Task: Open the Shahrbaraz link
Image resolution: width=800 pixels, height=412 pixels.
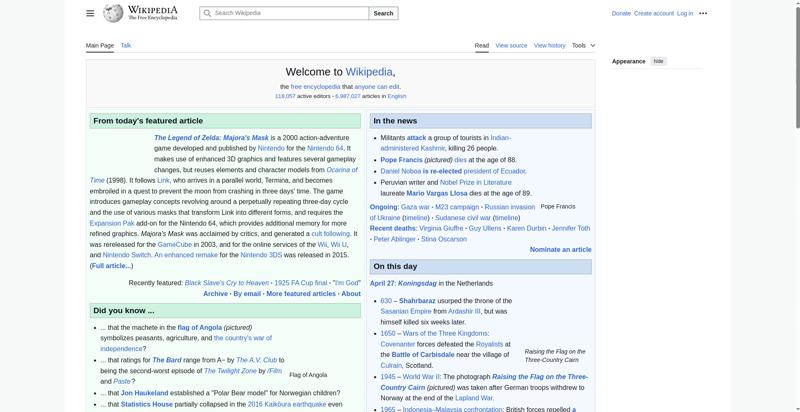Action: (x=417, y=301)
